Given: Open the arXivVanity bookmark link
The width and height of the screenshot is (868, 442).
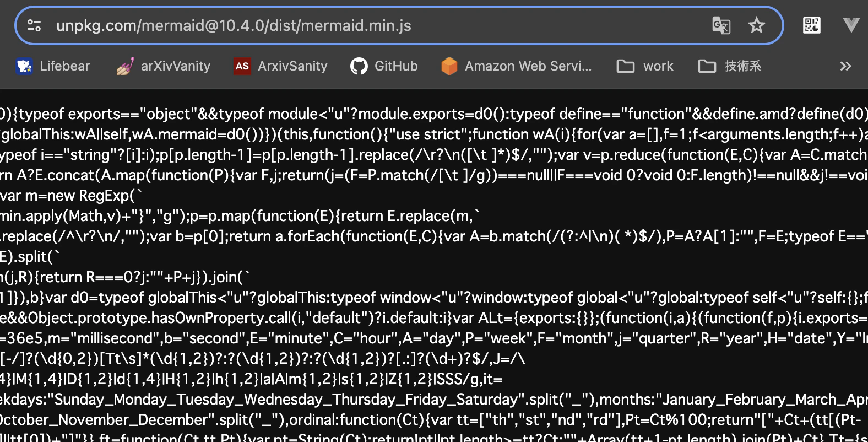Looking at the screenshot, I should click(x=164, y=66).
